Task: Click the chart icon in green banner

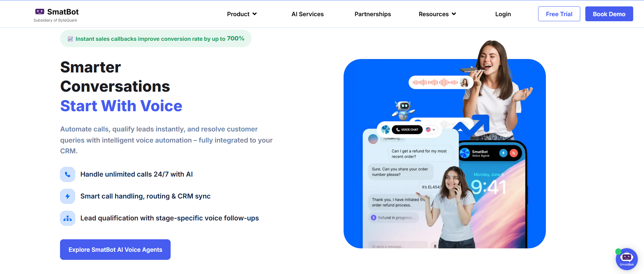Action: pyautogui.click(x=70, y=39)
